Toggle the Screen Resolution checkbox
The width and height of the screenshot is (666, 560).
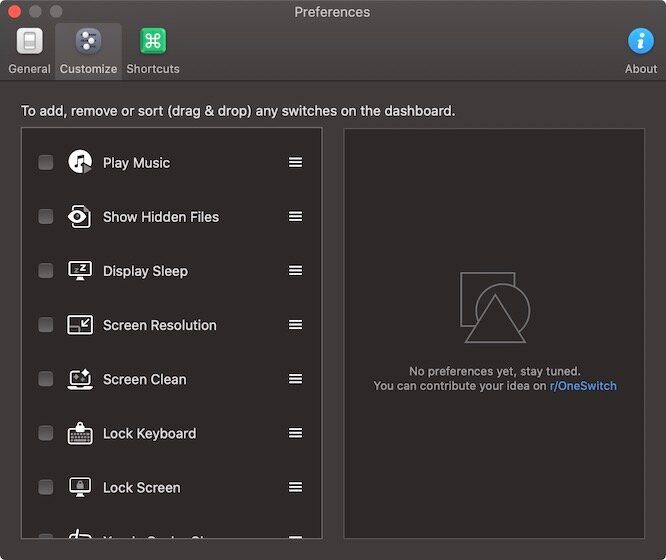(x=46, y=325)
